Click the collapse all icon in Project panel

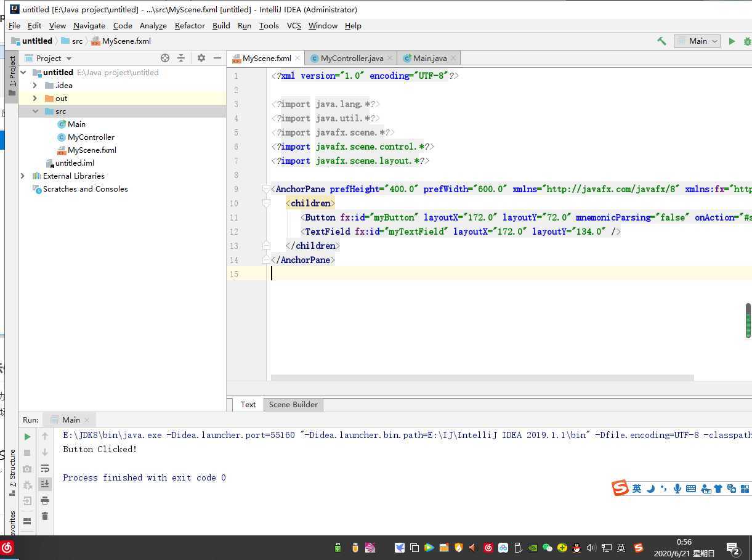pyautogui.click(x=181, y=58)
